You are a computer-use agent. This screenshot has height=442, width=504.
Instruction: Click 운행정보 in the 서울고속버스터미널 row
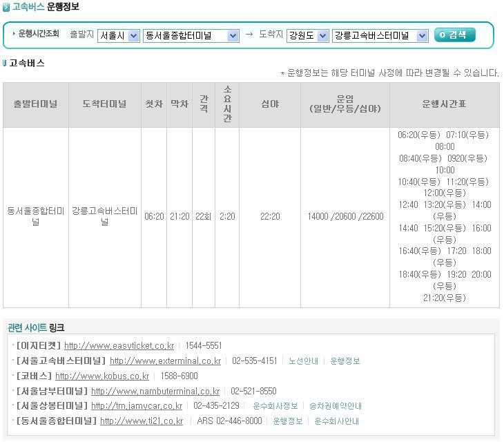tap(345, 361)
